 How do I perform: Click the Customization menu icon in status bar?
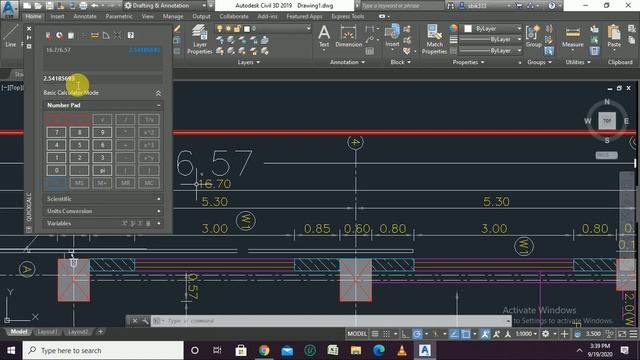click(x=633, y=334)
